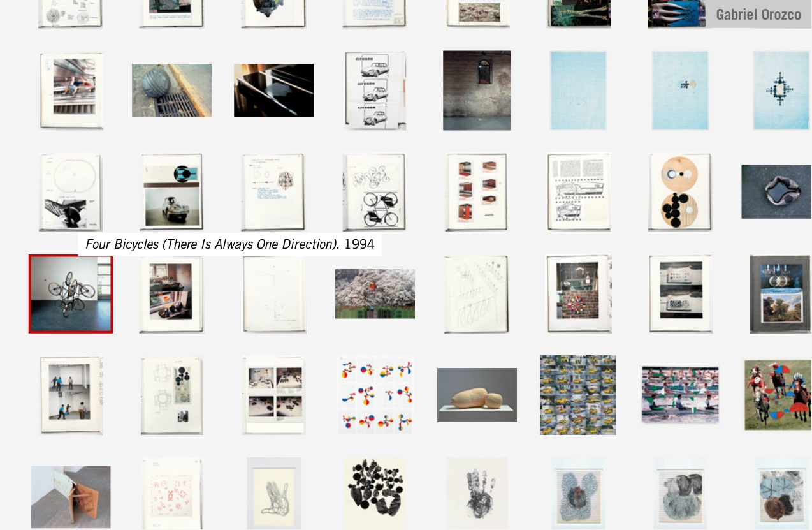View the page with four tabletop photos grid
This screenshot has width=812, height=530.
tap(273, 395)
